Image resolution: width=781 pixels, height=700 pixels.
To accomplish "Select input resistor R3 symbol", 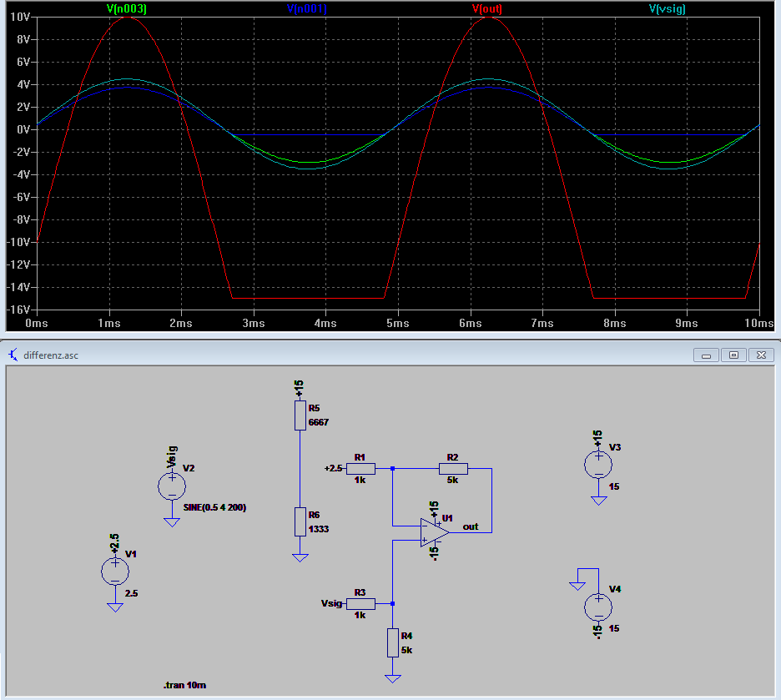I will pyautogui.click(x=360, y=603).
